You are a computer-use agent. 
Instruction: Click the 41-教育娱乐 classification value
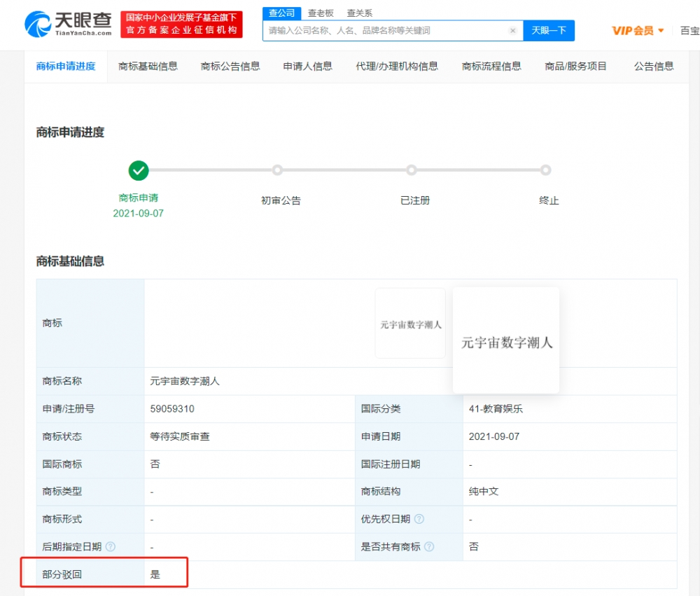coord(496,409)
